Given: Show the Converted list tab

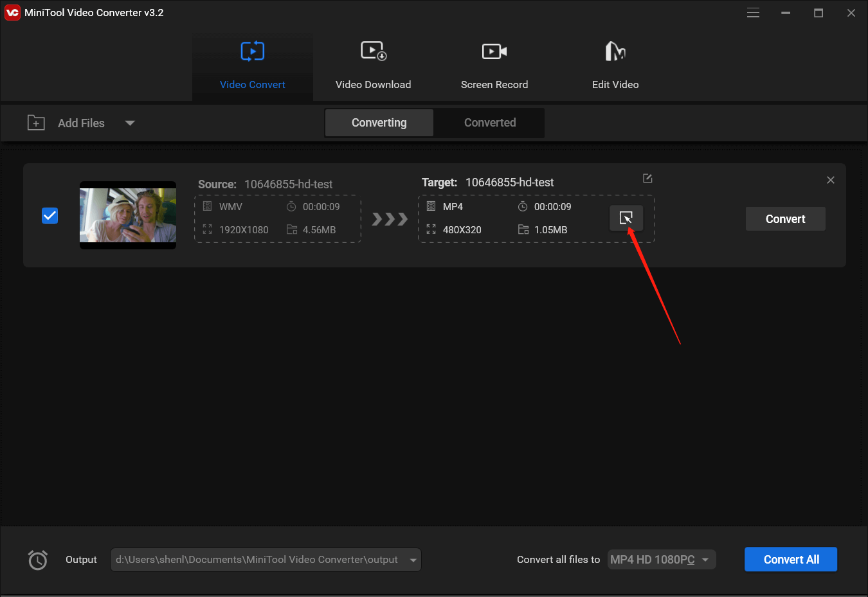Looking at the screenshot, I should click(490, 123).
